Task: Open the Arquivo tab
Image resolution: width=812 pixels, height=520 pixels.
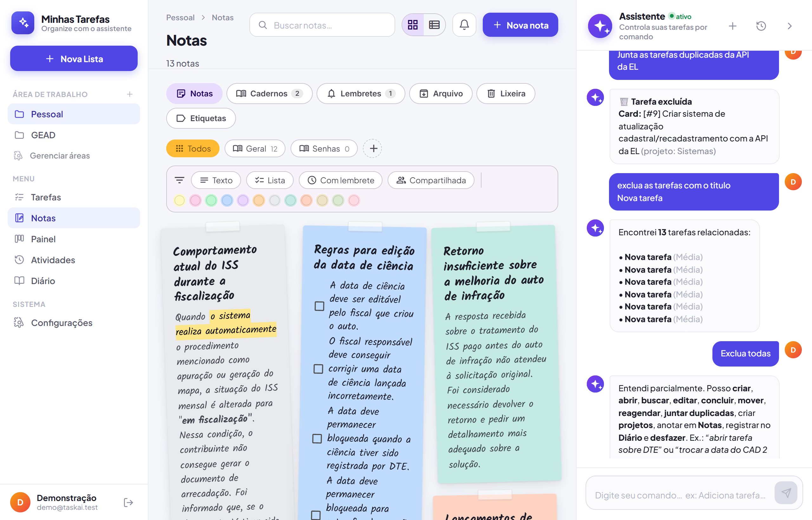Action: (x=441, y=94)
